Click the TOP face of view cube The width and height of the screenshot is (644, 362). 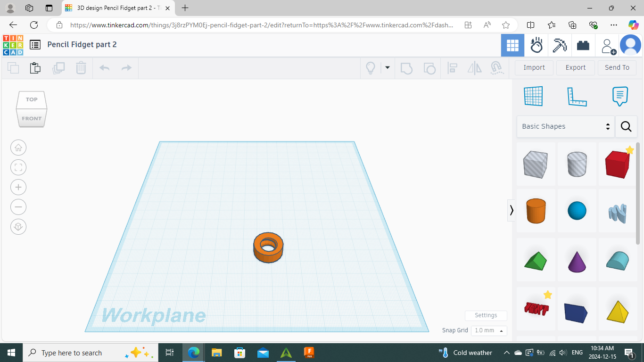[x=32, y=99]
